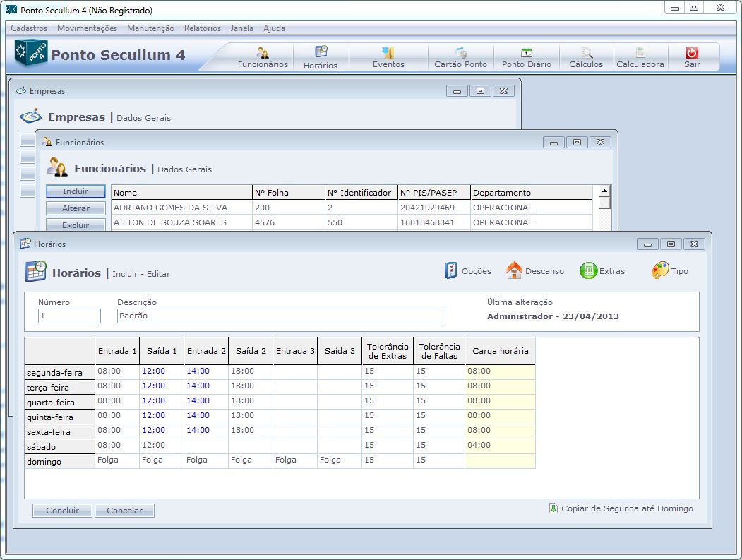
Task: Click the Nº Folha column header
Action: [x=289, y=193]
